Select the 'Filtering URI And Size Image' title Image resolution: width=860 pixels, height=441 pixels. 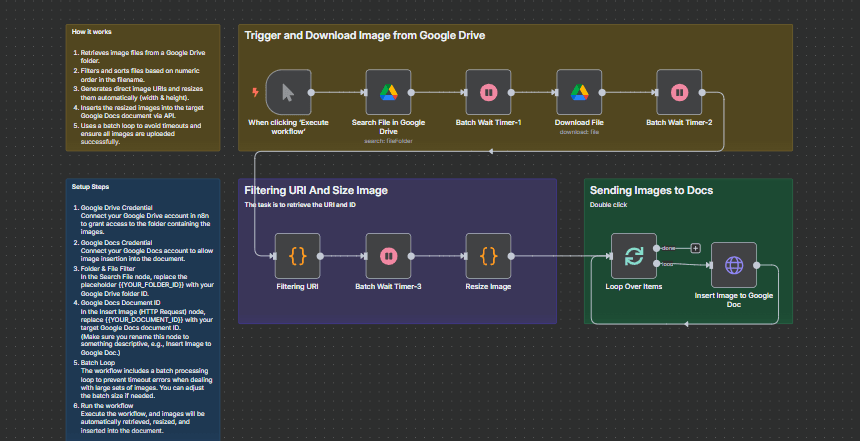(x=316, y=190)
